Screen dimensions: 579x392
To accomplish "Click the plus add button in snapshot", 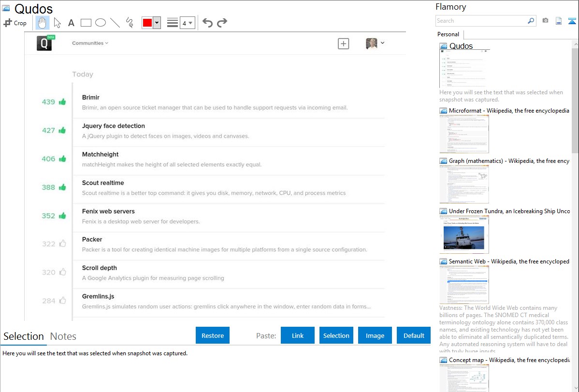I will click(344, 44).
